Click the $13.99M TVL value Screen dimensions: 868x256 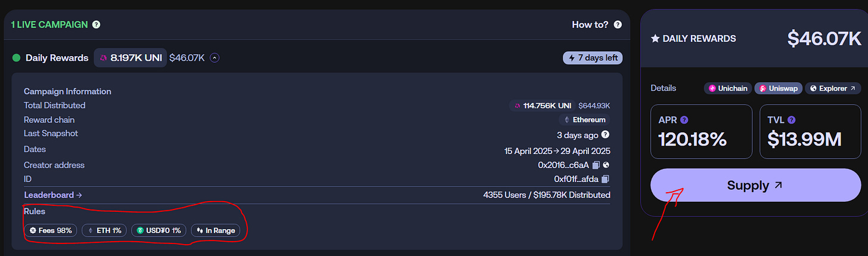[804, 140]
